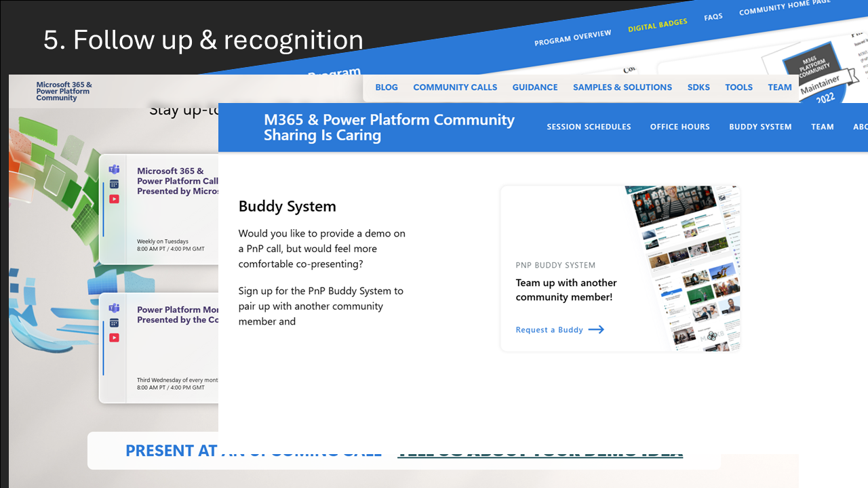868x488 pixels.
Task: Open the BLOG menu item
Action: pyautogui.click(x=387, y=87)
